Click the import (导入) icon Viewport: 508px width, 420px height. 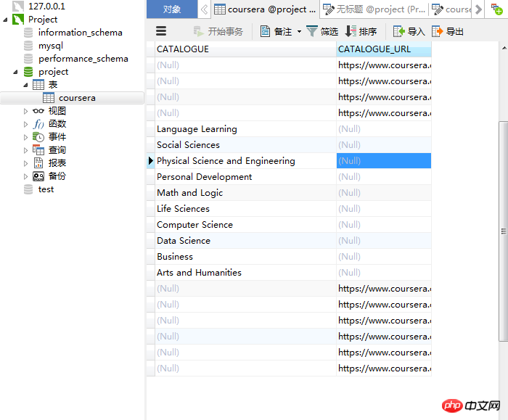(x=399, y=31)
